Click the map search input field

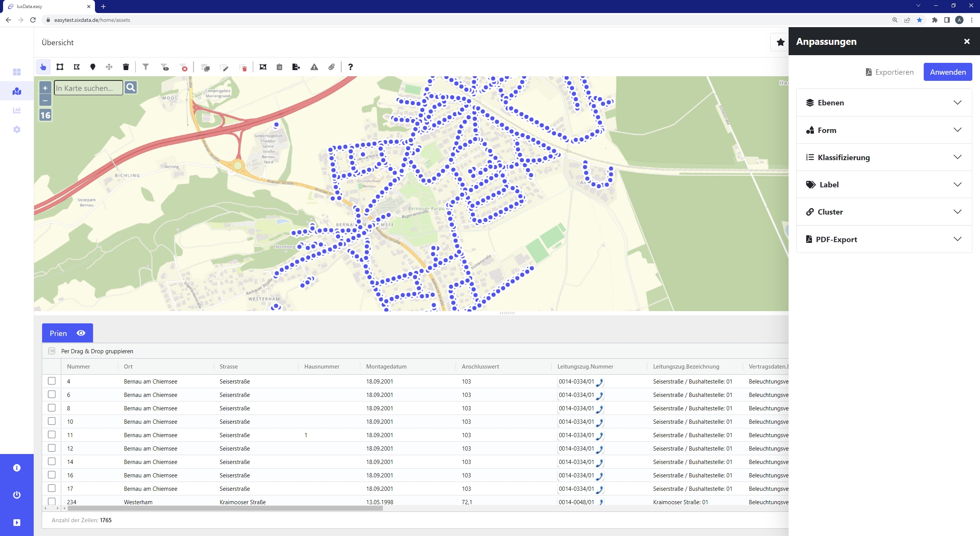88,88
